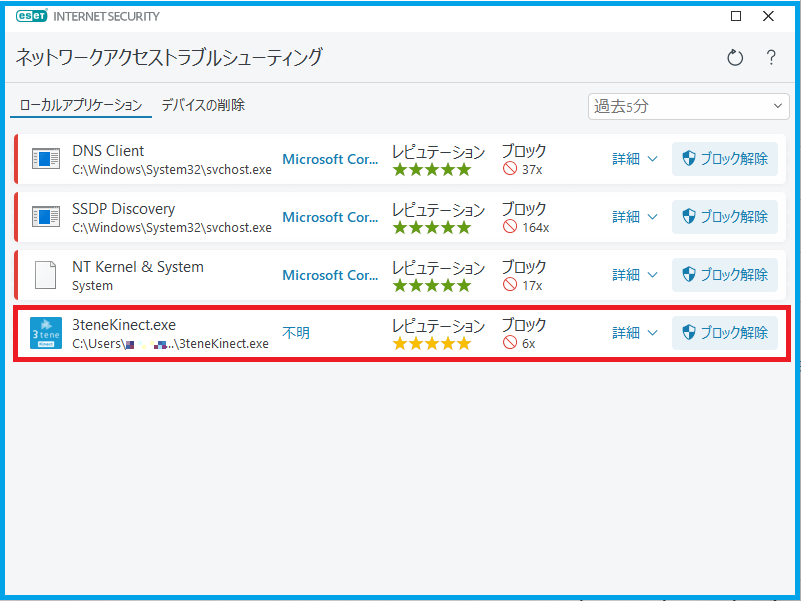Image resolution: width=801 pixels, height=601 pixels.
Task: Click the DNS Client app icon
Action: click(x=45, y=158)
